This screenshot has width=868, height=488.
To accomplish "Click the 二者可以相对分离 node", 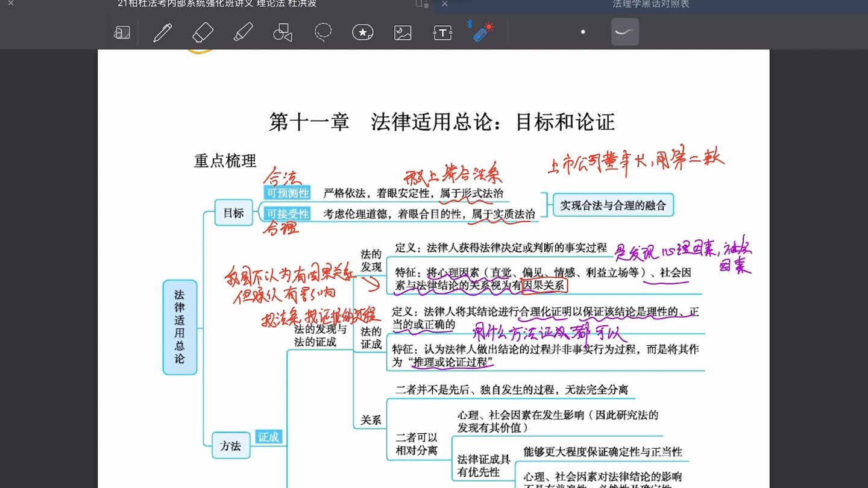I will click(x=417, y=444).
